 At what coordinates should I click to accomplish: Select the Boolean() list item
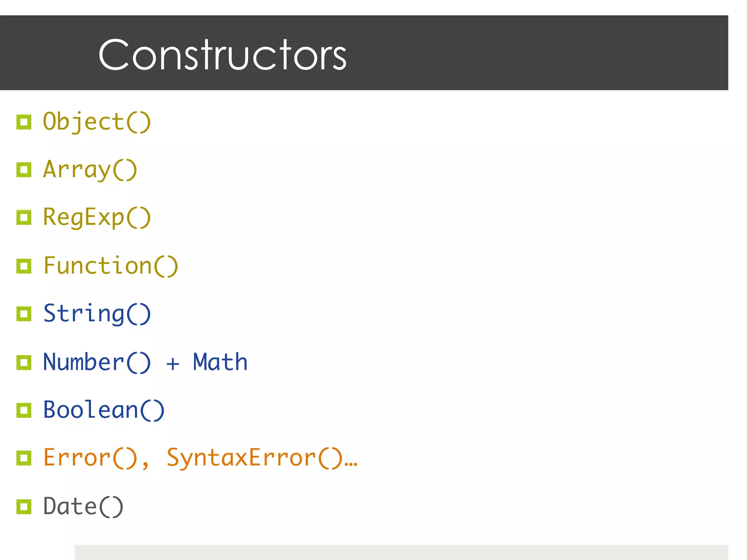click(104, 410)
